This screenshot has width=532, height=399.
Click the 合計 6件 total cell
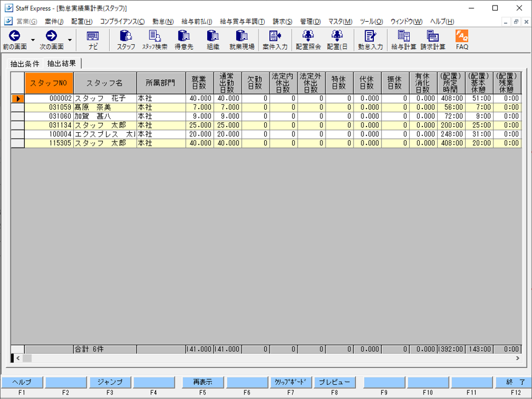point(105,349)
